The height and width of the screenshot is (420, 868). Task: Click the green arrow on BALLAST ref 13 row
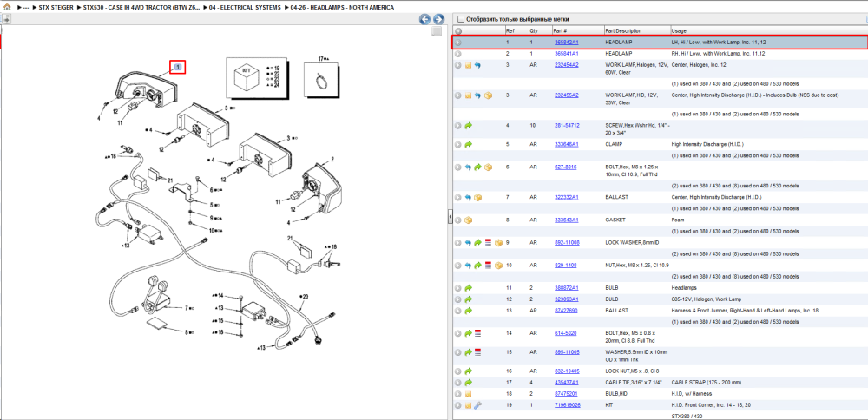[x=469, y=311]
